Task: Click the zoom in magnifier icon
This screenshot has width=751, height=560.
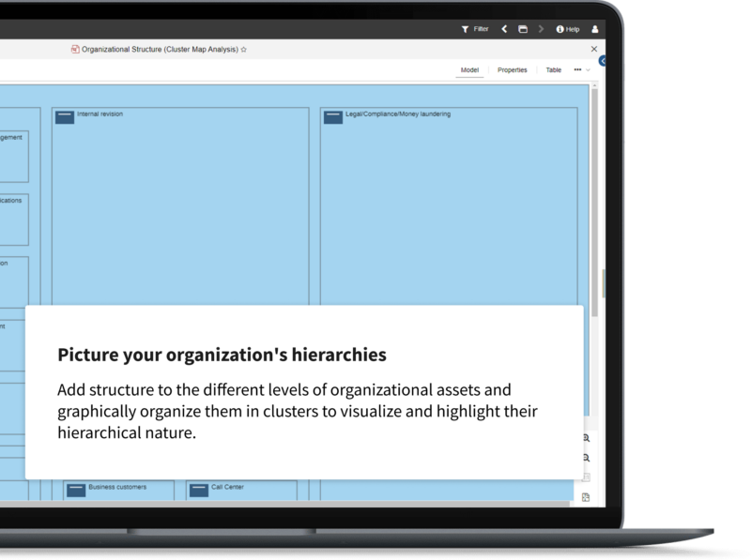Action: click(x=586, y=438)
